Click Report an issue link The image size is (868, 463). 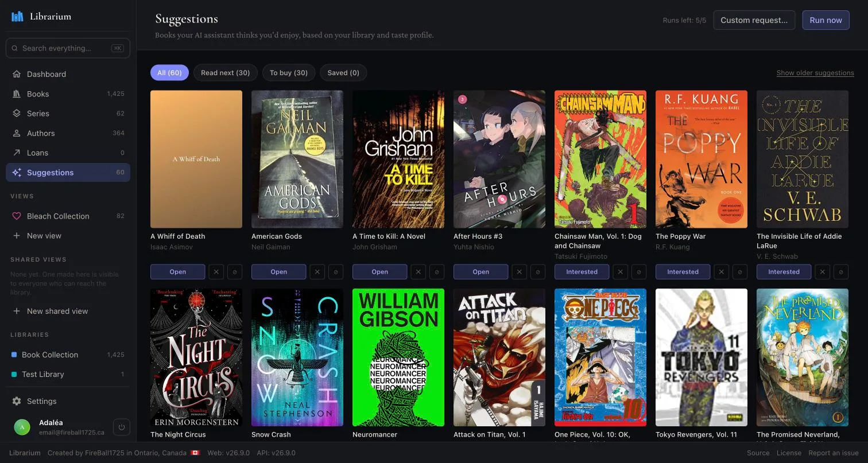(834, 453)
